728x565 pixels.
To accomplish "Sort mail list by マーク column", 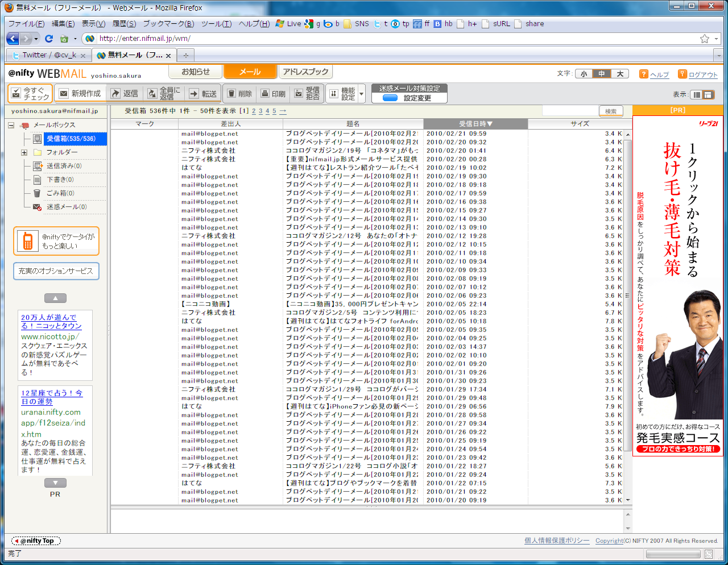I will [144, 124].
